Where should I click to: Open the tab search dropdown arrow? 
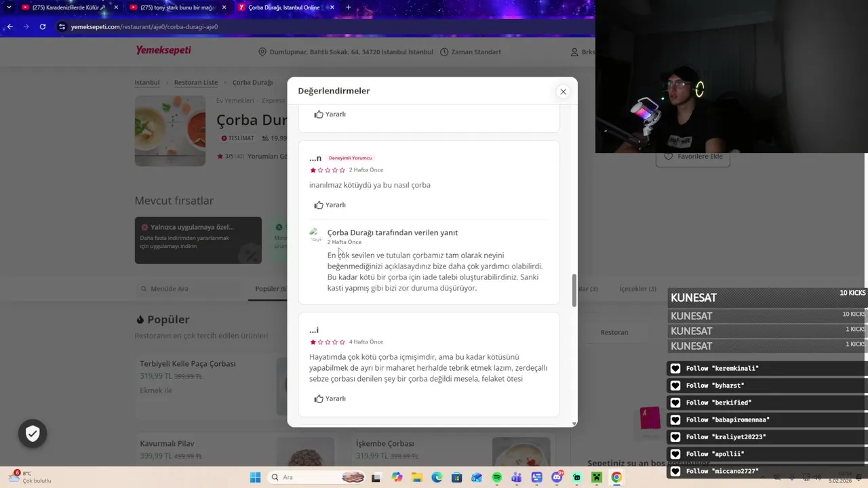coord(8,7)
